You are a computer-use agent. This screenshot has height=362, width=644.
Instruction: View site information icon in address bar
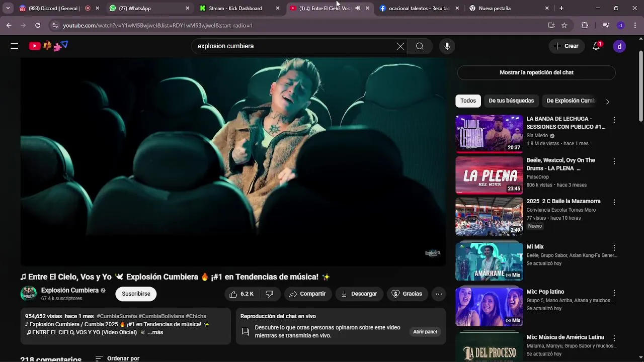point(55,25)
